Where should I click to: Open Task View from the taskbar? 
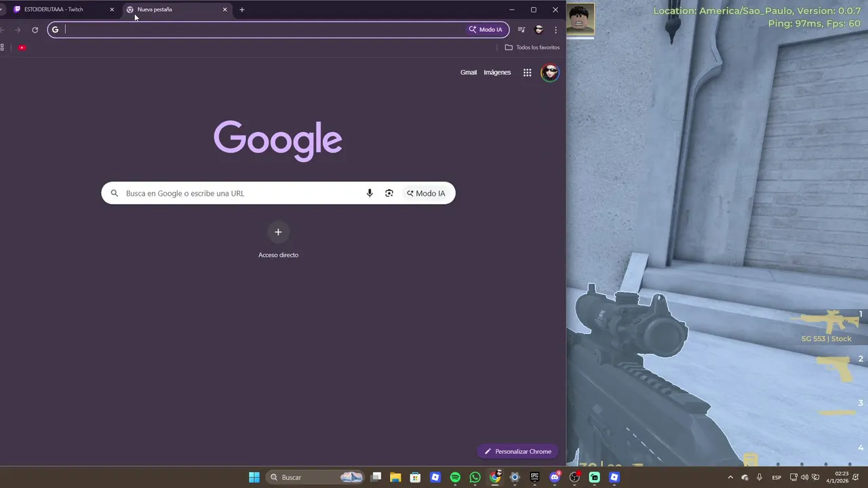(376, 477)
